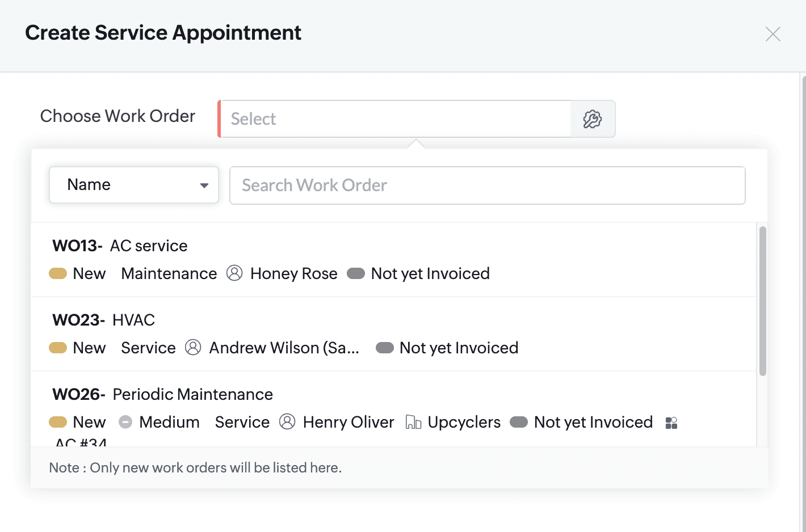The height and width of the screenshot is (532, 806).
Task: Focus the Search Work Order field
Action: 487,185
